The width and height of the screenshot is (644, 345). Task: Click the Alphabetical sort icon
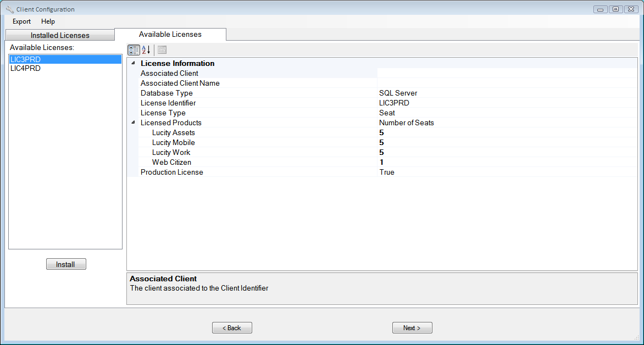[146, 50]
